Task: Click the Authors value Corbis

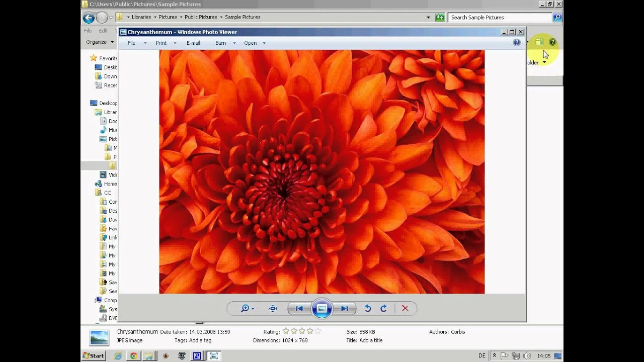Action: click(458, 332)
